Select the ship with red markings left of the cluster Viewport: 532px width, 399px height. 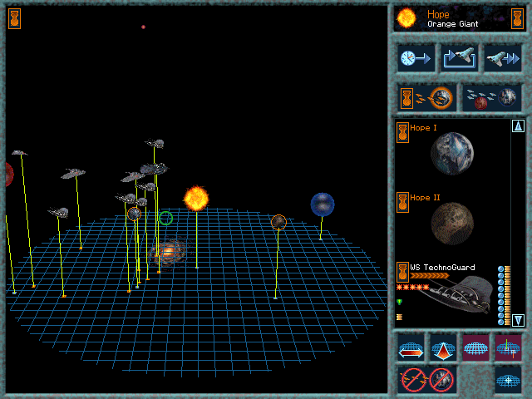(73, 174)
